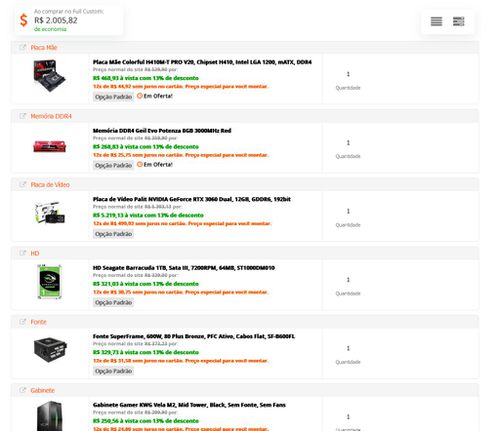500x431 pixels.
Task: Open the Memória DDR4 section header
Action: click(245, 116)
